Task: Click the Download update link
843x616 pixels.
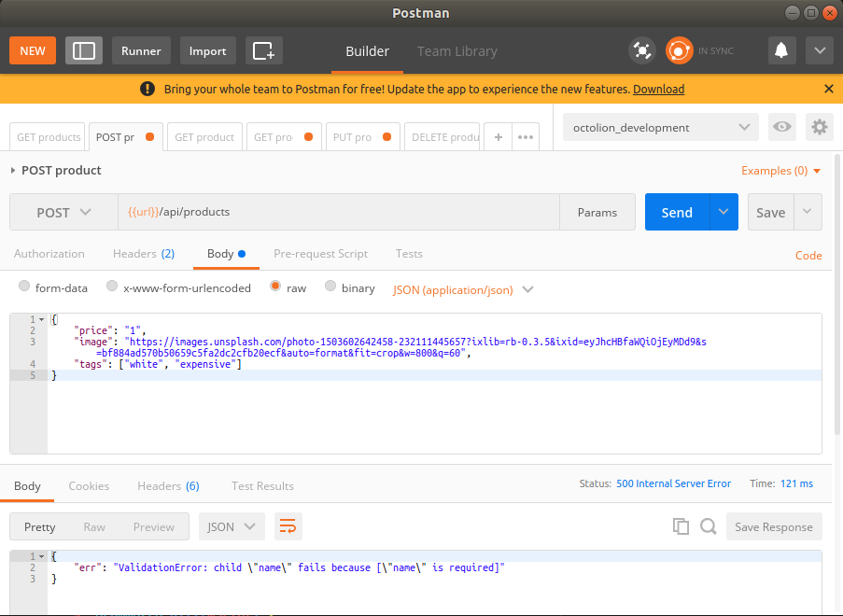Action: pos(658,90)
